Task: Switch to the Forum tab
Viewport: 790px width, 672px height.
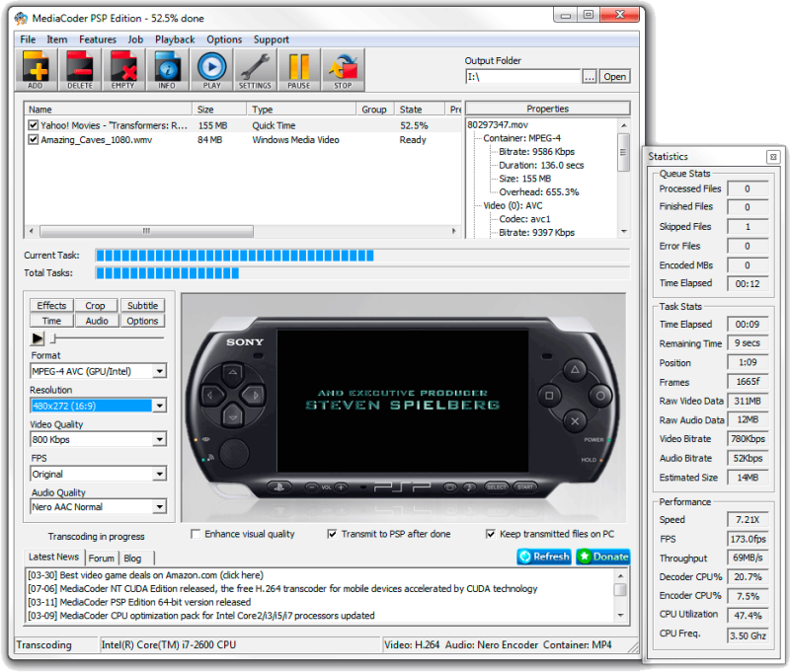Action: point(102,557)
